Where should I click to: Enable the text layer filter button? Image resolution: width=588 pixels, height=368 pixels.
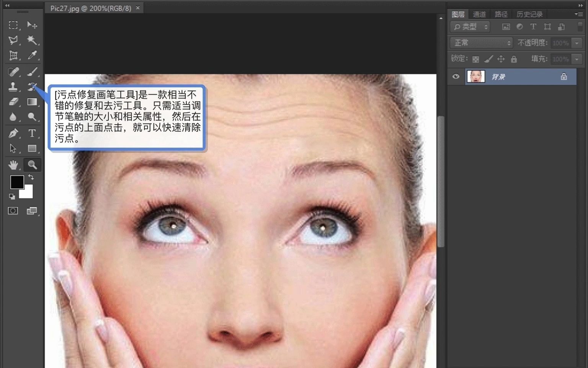tap(533, 27)
